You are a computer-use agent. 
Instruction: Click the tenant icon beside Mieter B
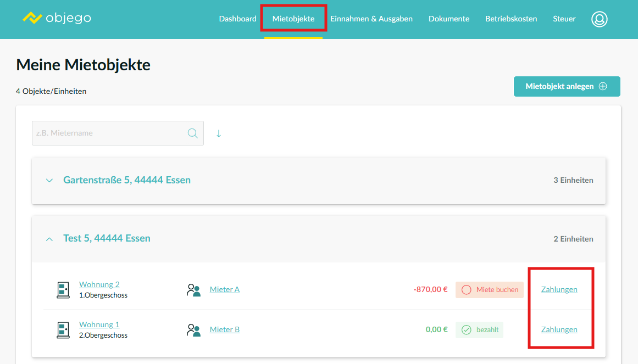193,330
